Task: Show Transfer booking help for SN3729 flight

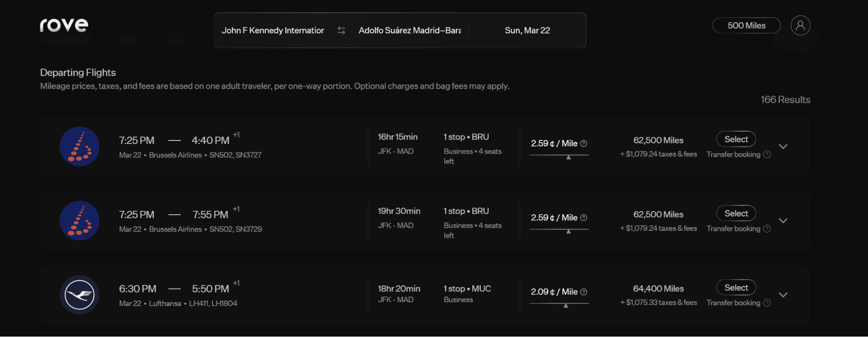Action: (x=767, y=229)
